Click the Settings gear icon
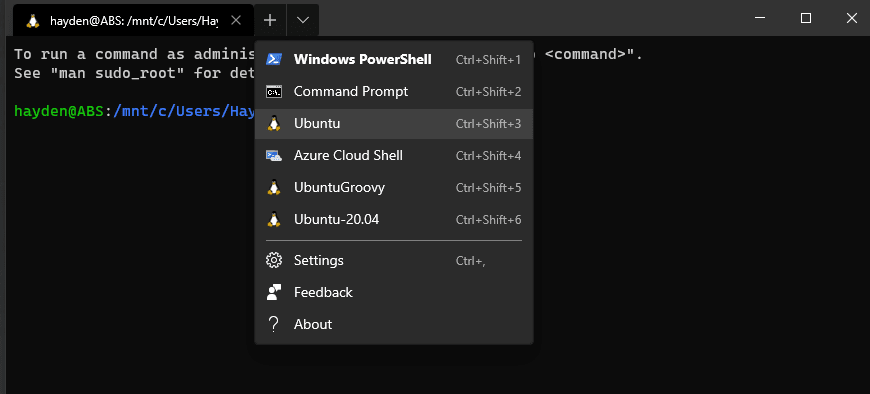Image resolution: width=870 pixels, height=394 pixels. [x=274, y=260]
